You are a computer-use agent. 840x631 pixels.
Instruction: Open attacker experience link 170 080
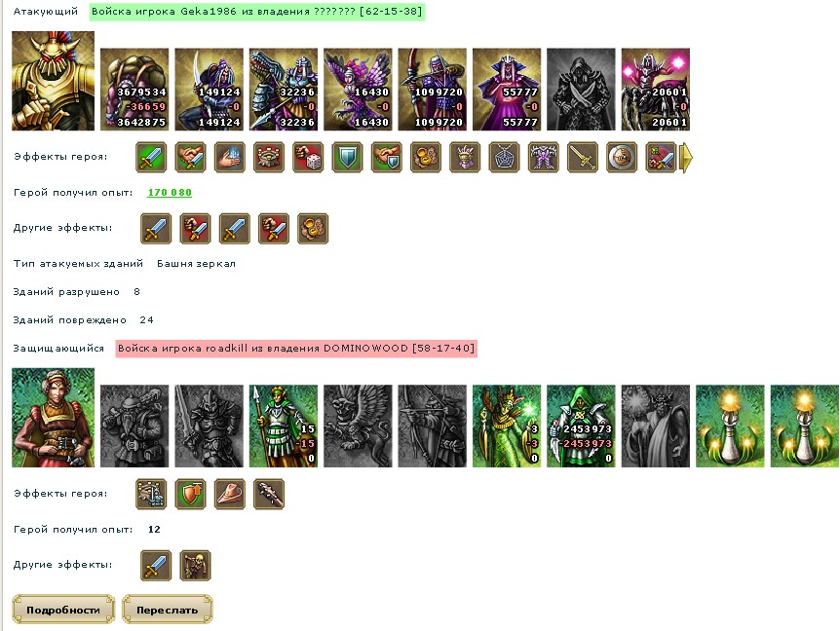170,193
